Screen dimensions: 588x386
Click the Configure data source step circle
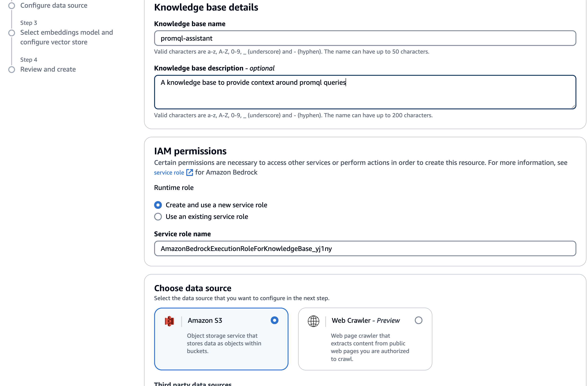(x=11, y=5)
